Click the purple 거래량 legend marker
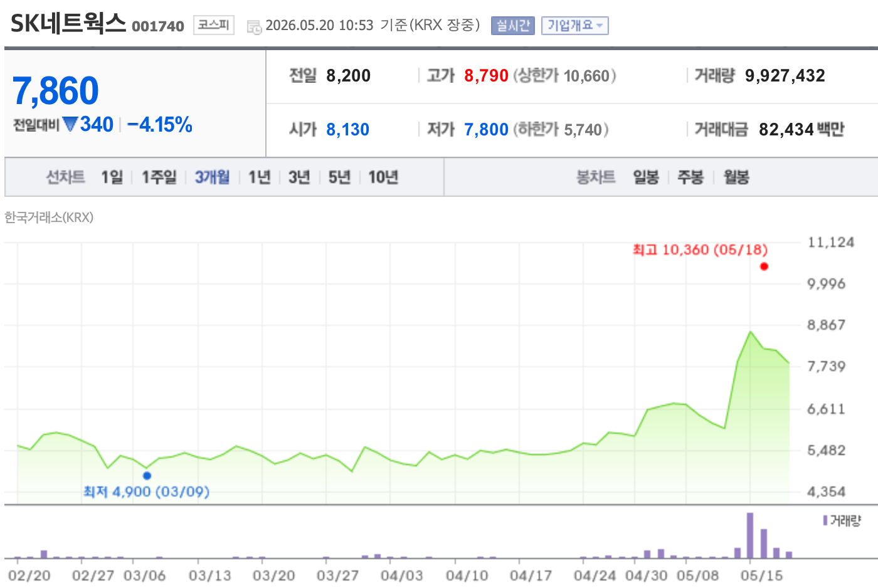 click(825, 520)
